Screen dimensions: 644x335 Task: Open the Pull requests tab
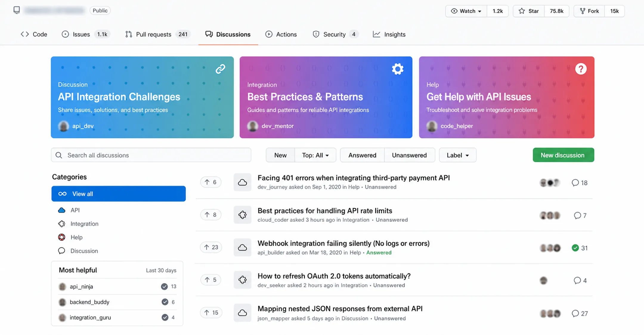pos(158,34)
